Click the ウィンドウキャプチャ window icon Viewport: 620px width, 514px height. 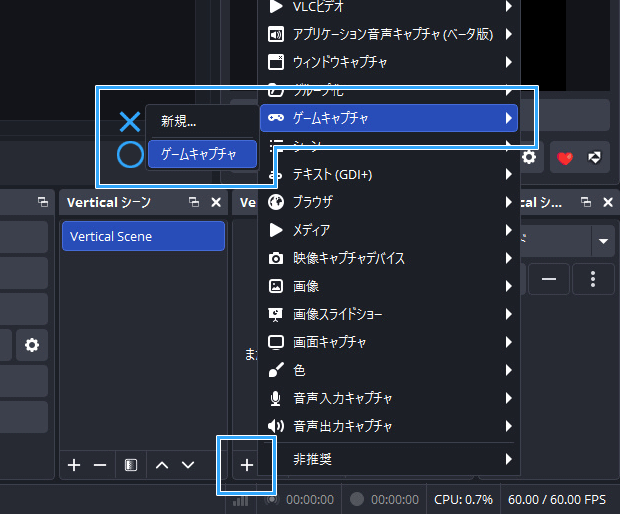(276, 62)
